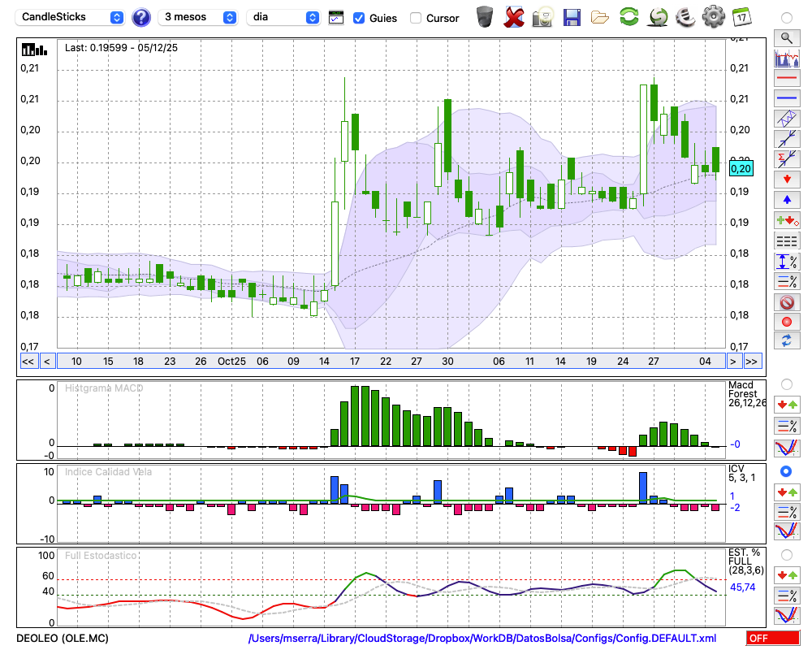
Task: Open the yellow folder icon
Action: tap(600, 16)
